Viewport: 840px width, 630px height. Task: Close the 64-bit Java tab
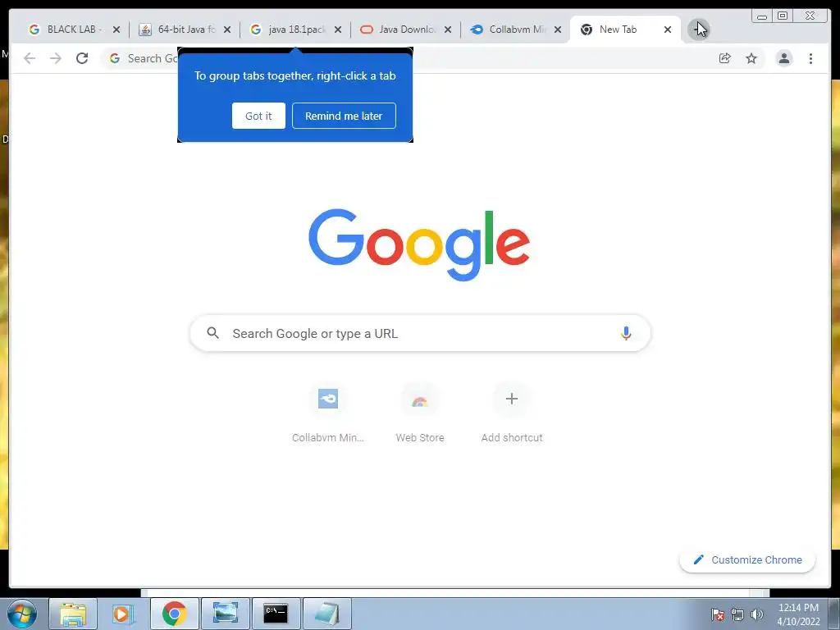pyautogui.click(x=227, y=30)
